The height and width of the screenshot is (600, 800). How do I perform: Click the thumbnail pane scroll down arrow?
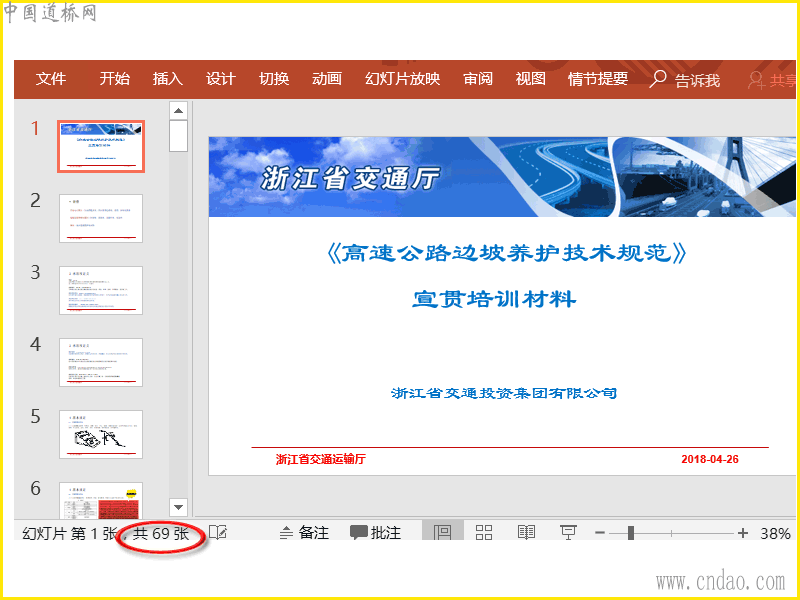[179, 507]
